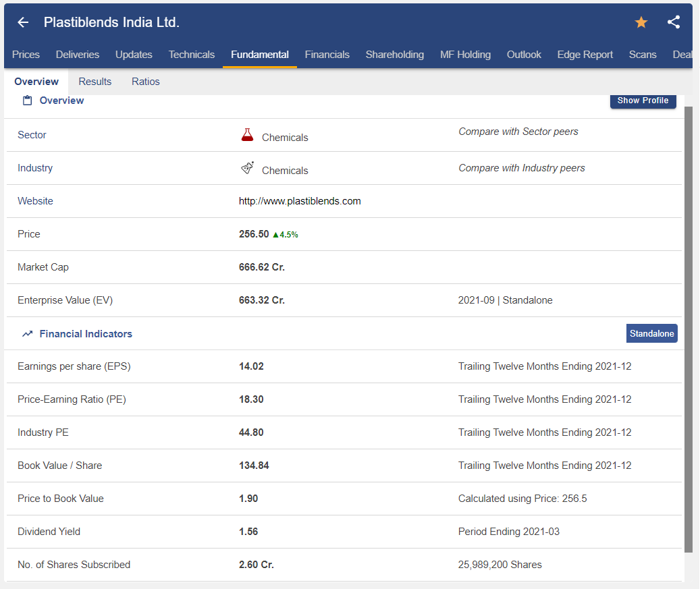Select the Fundamental tab
700x589 pixels.
coord(260,55)
